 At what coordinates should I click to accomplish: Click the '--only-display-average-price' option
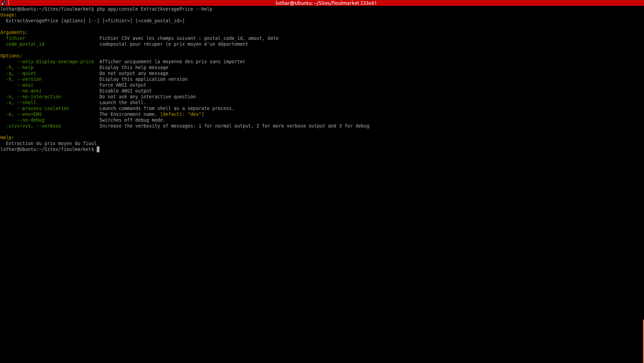(55, 62)
